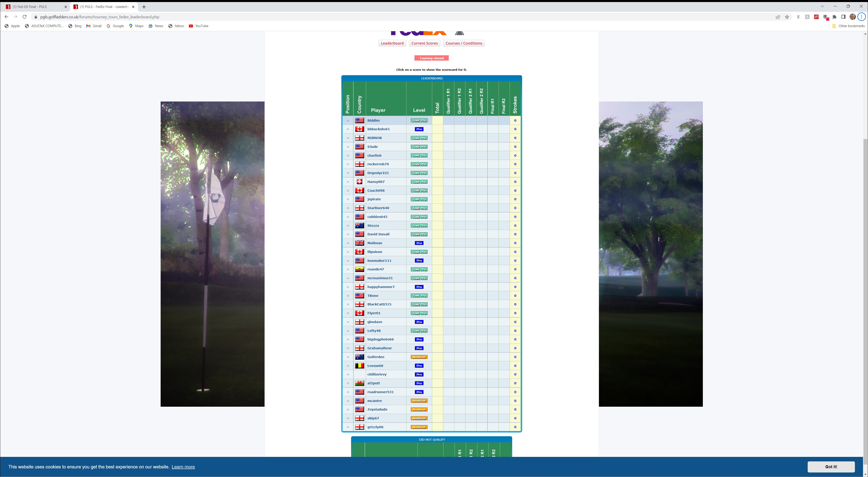Reload the page
This screenshot has width=868, height=477.
click(x=24, y=17)
